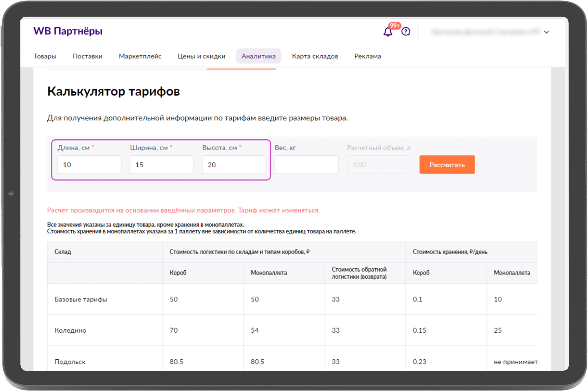Image resolution: width=588 pixels, height=391 pixels.
Task: Click the Коледино Монопаллета logistics value 54
Action: click(x=255, y=330)
